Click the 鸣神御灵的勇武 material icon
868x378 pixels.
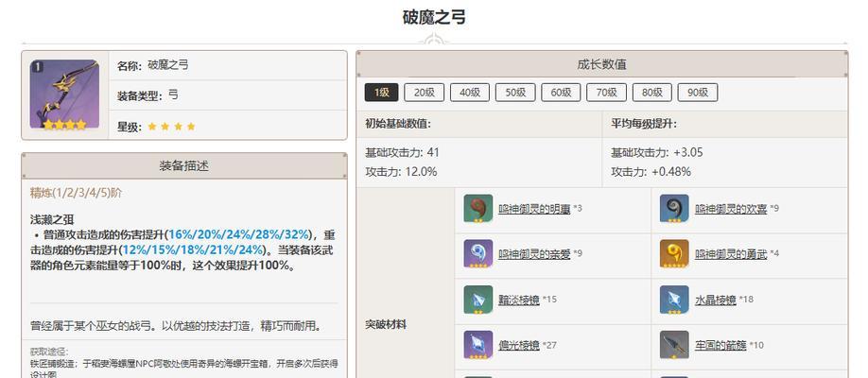pos(674,253)
